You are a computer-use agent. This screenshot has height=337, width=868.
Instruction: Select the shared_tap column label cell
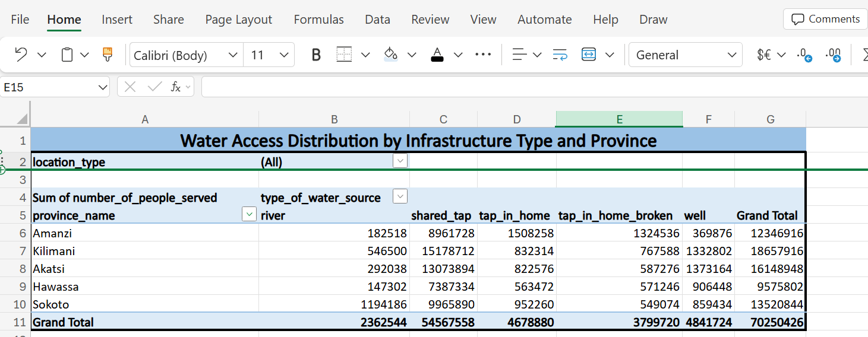(x=443, y=215)
